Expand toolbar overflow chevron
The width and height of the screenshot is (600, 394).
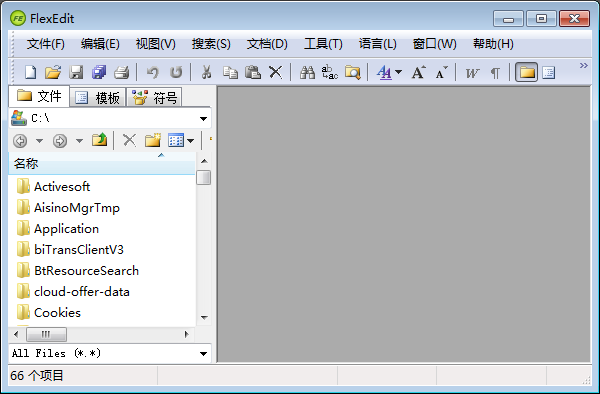(x=584, y=65)
